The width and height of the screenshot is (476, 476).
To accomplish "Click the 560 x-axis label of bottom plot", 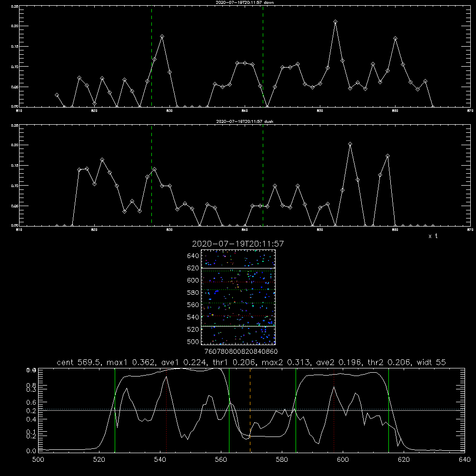I will click(x=221, y=460).
